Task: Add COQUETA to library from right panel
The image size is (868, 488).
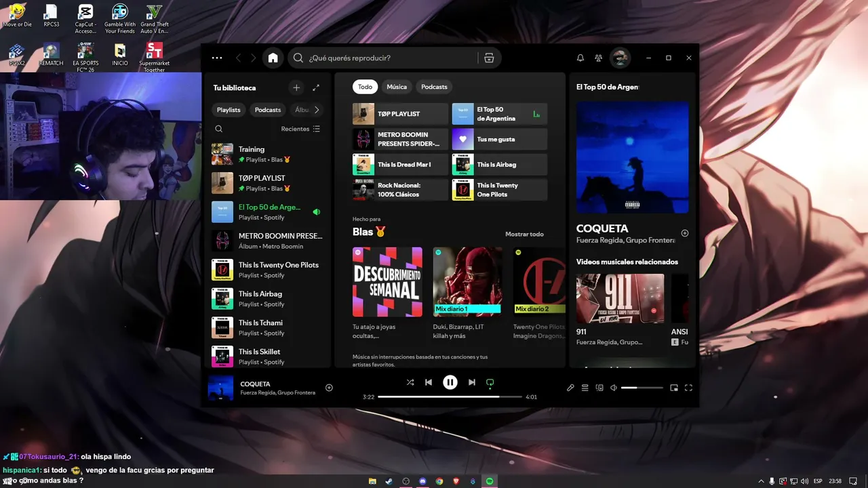Action: (685, 233)
